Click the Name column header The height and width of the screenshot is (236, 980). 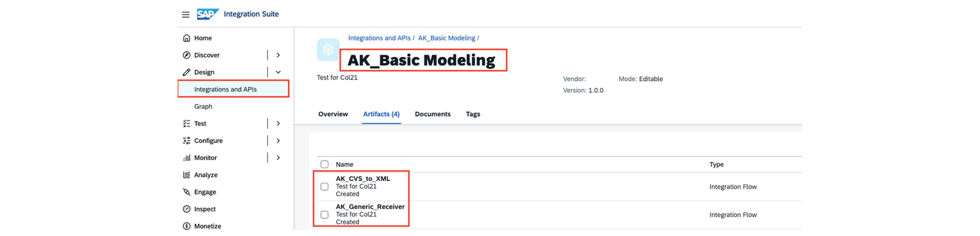pyautogui.click(x=344, y=164)
